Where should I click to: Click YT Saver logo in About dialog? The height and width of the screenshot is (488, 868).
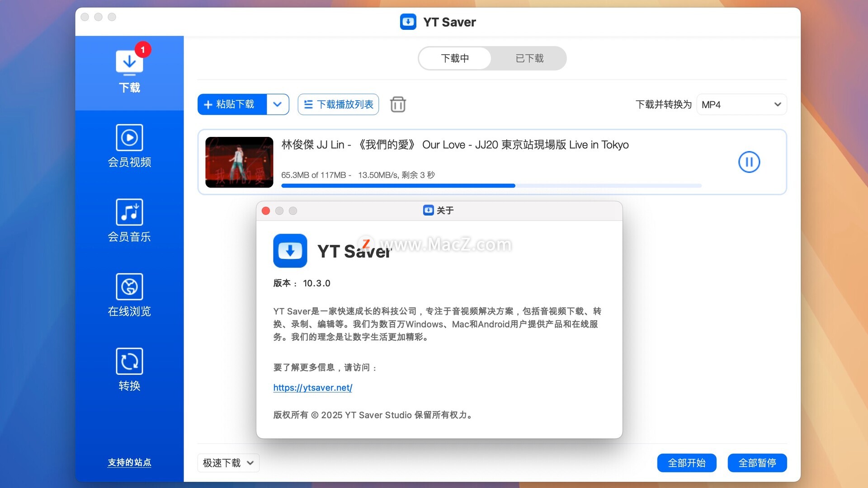(x=290, y=251)
